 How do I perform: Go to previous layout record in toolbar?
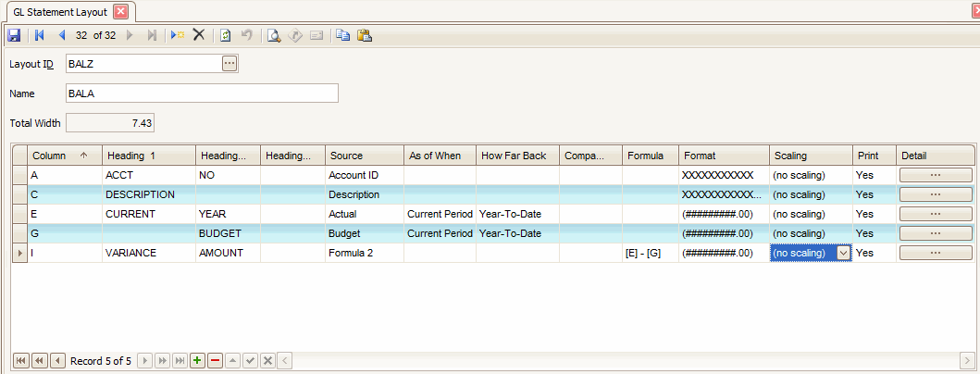click(x=62, y=35)
